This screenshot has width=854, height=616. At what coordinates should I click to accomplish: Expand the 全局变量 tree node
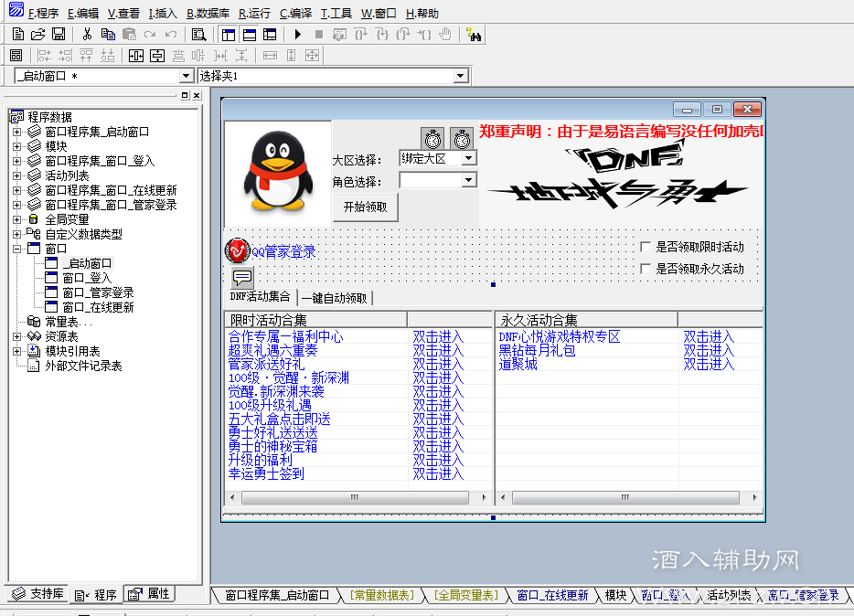[x=16, y=219]
